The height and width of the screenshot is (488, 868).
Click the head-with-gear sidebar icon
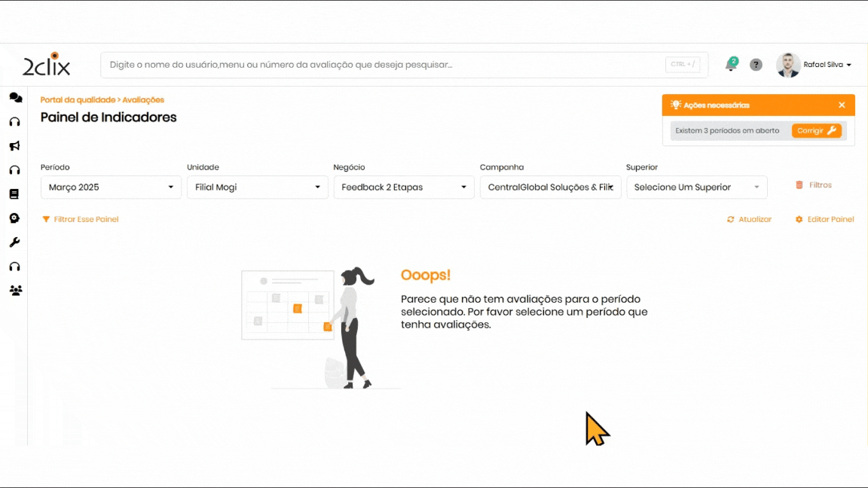click(14, 218)
